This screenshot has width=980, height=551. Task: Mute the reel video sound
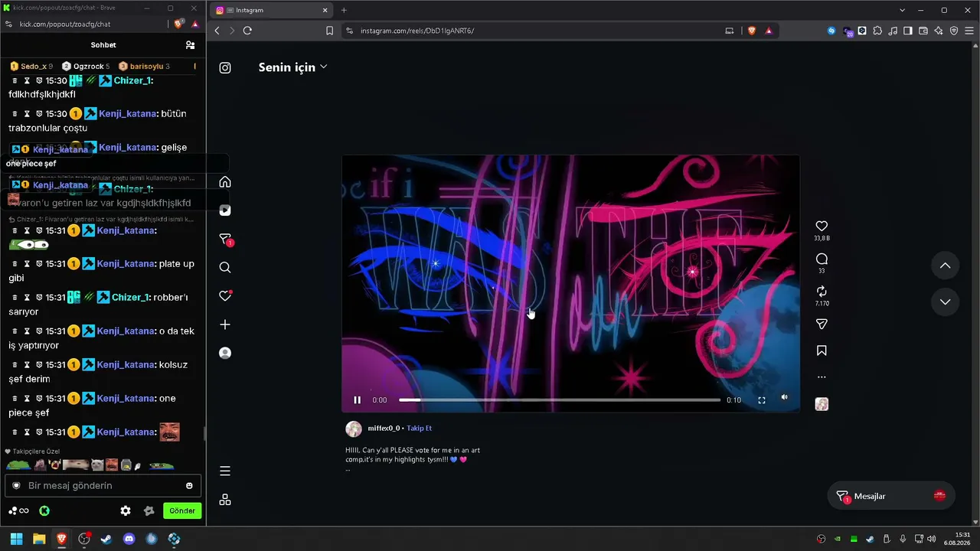tap(784, 398)
